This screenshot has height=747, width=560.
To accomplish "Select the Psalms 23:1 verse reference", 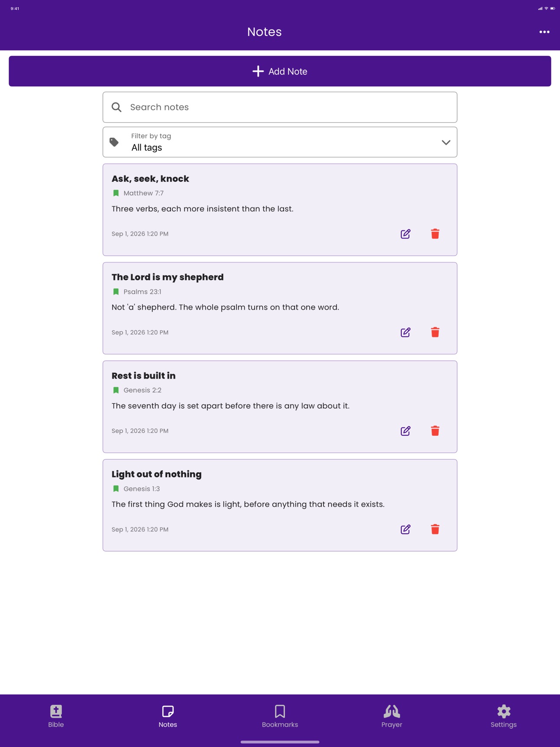I will 142,292.
